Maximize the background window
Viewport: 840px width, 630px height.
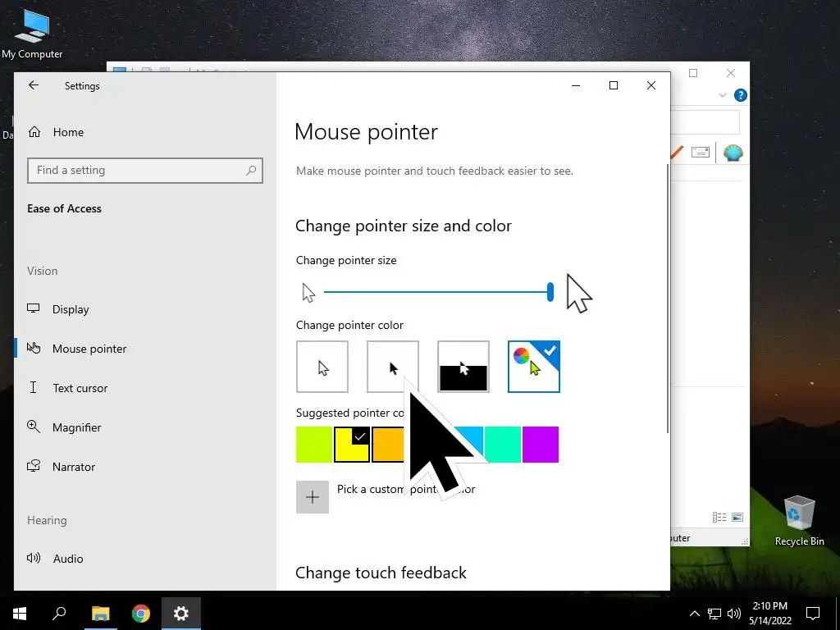(x=693, y=73)
